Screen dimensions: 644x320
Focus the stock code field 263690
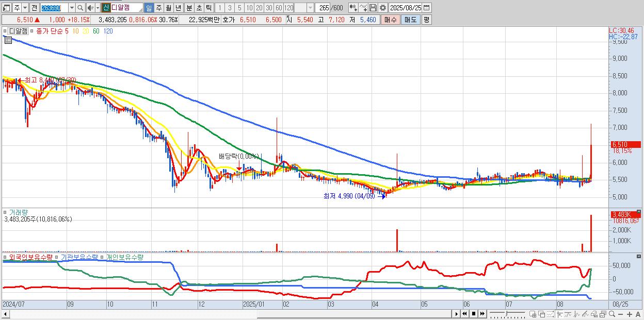click(x=54, y=8)
